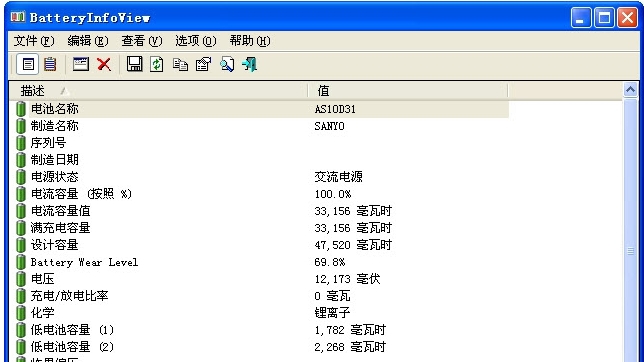Image resolution: width=644 pixels, height=362 pixels.
Task: Open the 文件(F) menu
Action: 34,41
